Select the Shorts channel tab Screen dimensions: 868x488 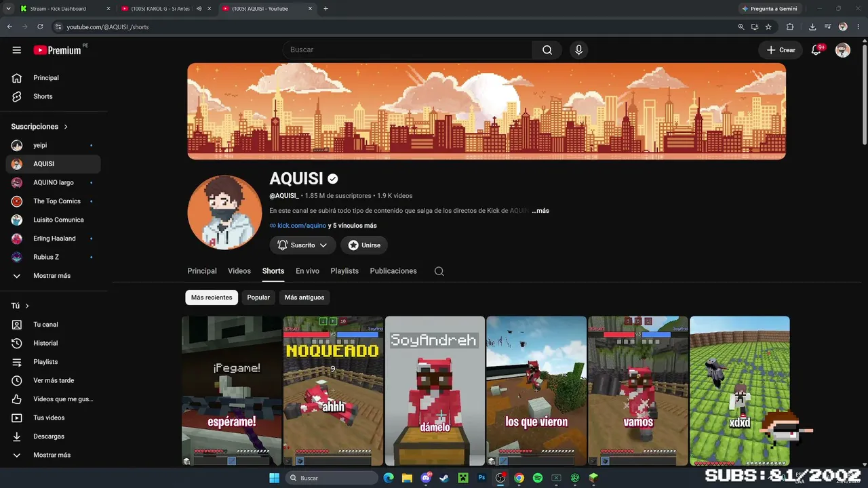(273, 271)
